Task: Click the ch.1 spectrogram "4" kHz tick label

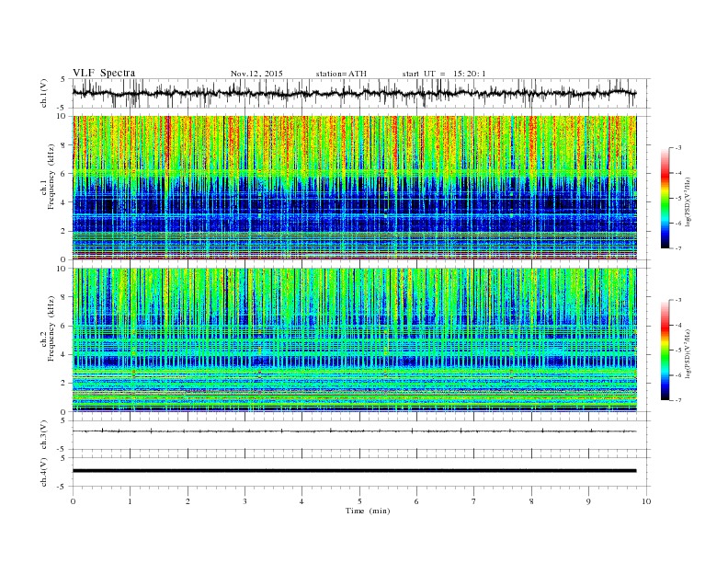Action: point(63,202)
